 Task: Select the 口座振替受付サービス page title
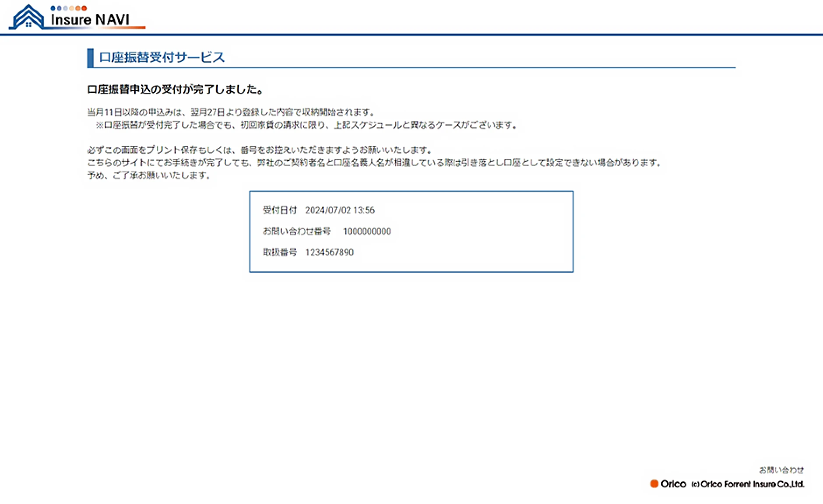(162, 57)
